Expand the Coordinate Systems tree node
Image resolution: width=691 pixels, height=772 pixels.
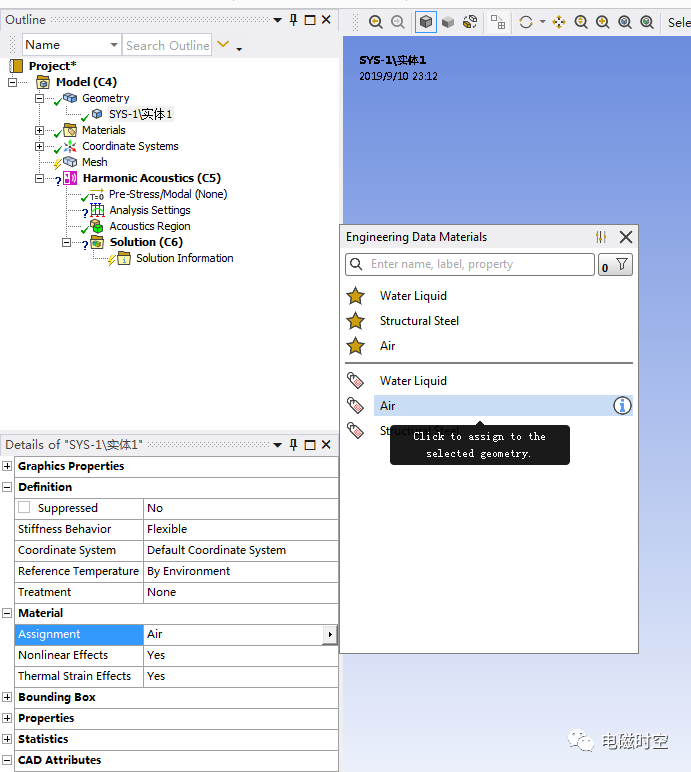[x=39, y=146]
